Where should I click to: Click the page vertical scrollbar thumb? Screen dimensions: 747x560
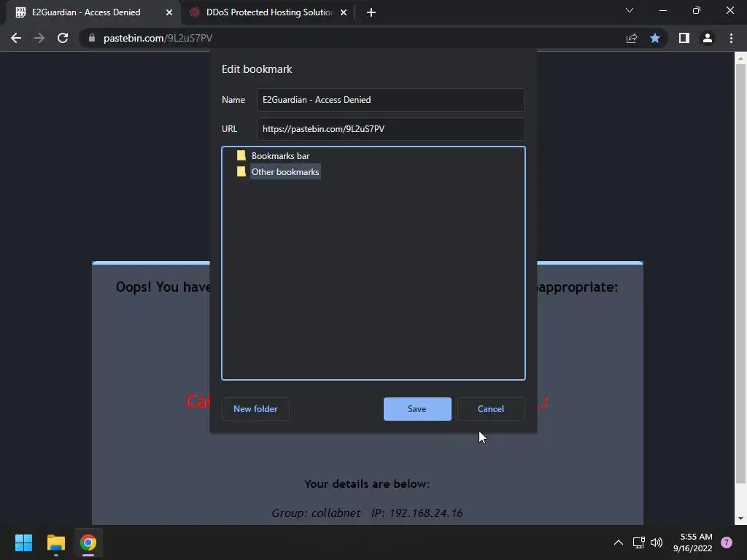[740, 274]
